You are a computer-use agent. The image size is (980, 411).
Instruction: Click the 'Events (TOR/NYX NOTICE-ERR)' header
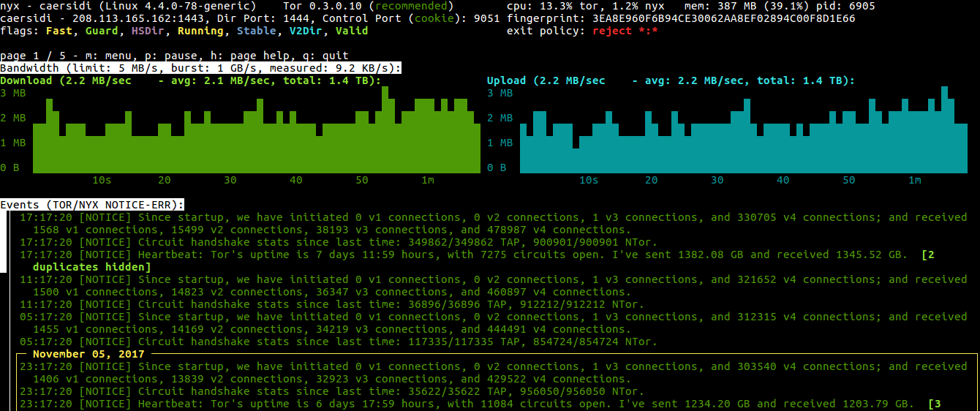[x=92, y=205]
